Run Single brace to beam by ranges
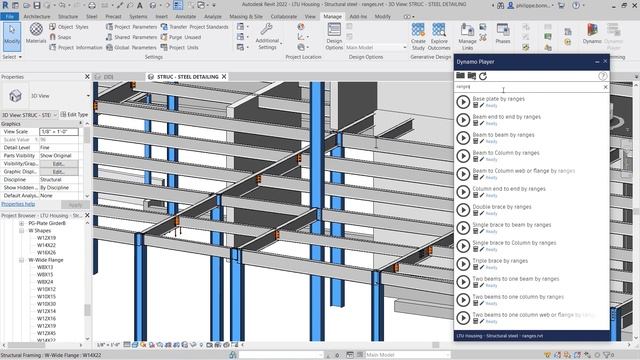 463,228
